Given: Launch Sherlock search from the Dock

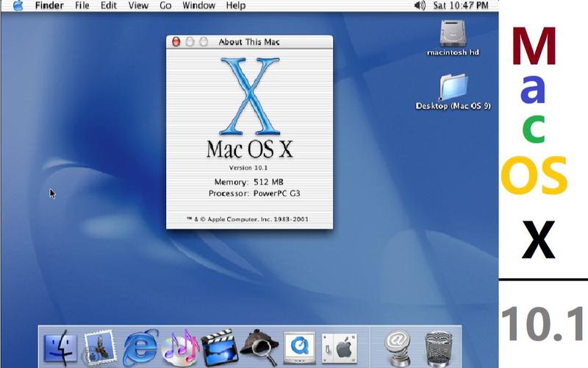Looking at the screenshot, I should 259,346.
